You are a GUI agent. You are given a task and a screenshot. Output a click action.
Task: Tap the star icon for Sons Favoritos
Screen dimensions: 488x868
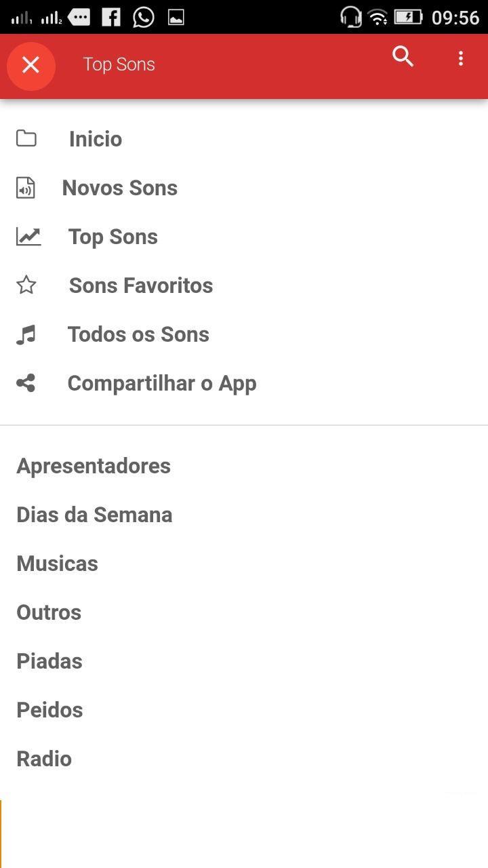(x=26, y=285)
